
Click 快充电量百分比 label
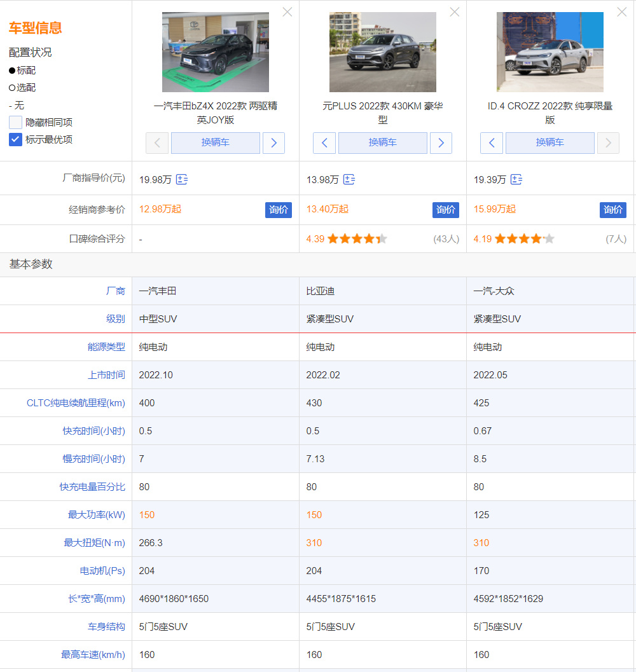92,487
